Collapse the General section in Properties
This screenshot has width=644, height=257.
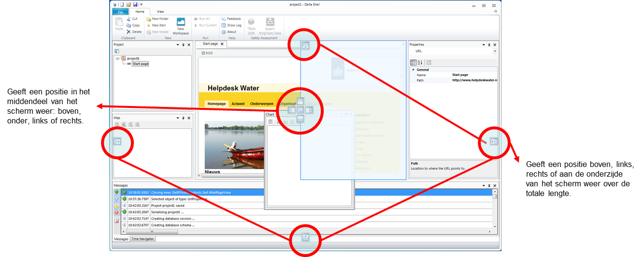click(412, 70)
